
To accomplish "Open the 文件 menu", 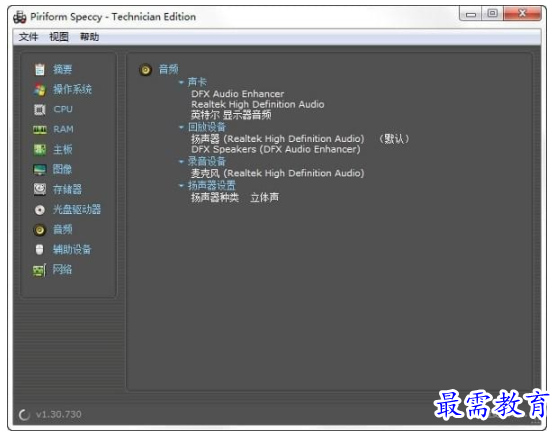I will pos(28,37).
